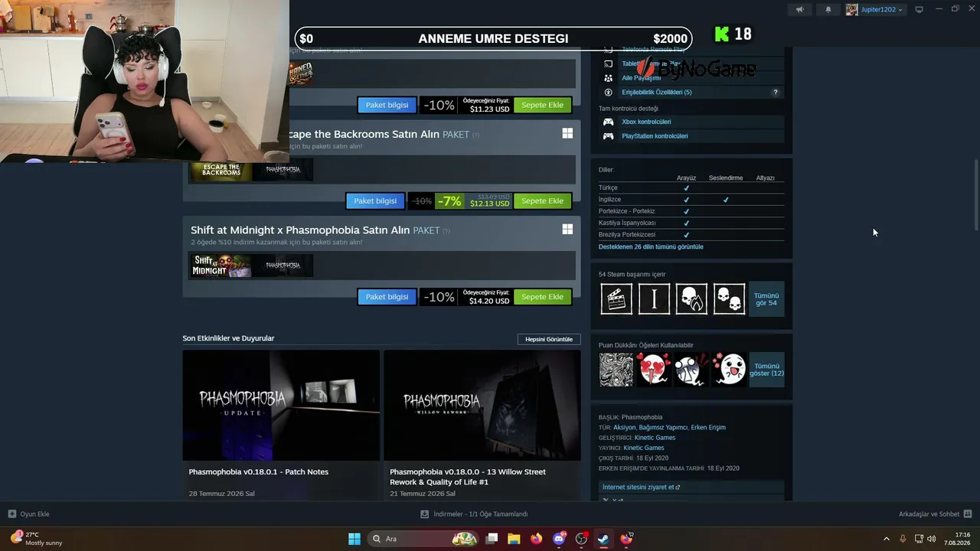The height and width of the screenshot is (551, 980).
Task: Open Bağımsız Yapımcı genre link
Action: [x=663, y=428]
